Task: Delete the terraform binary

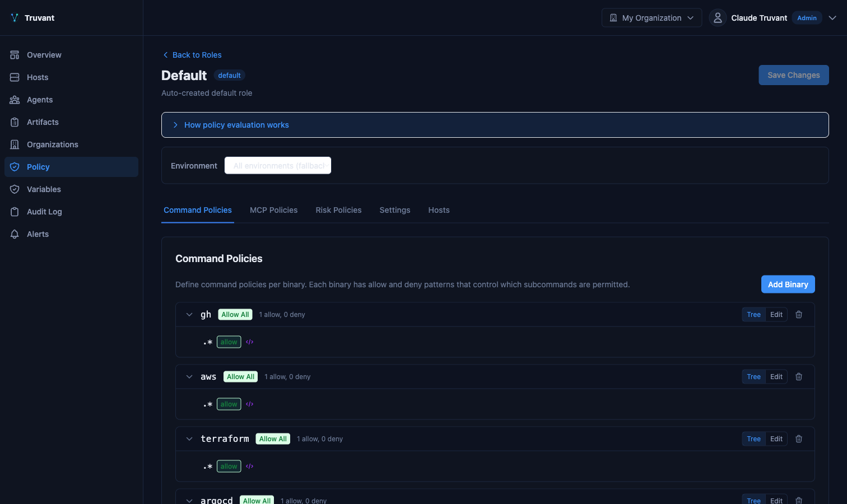Action: click(799, 439)
